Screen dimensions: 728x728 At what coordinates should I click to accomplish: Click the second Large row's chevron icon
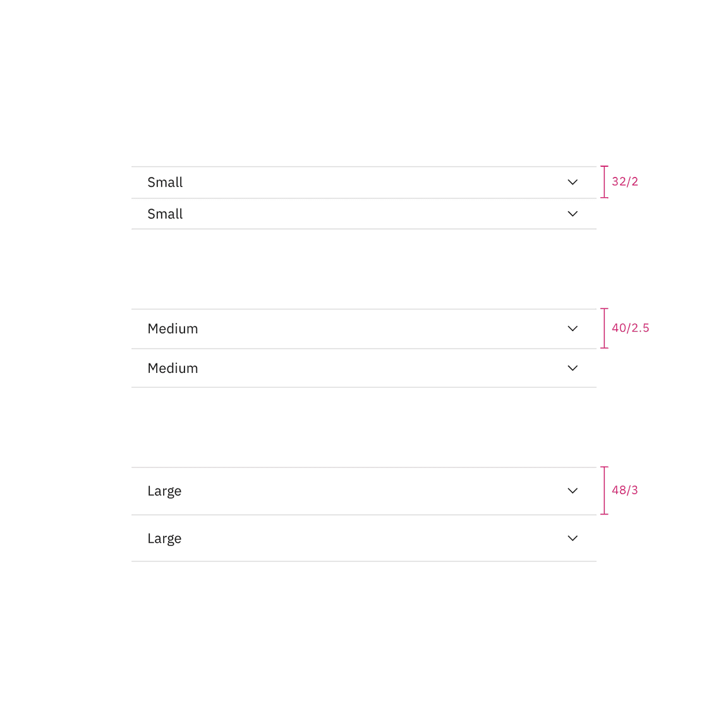[x=573, y=538]
